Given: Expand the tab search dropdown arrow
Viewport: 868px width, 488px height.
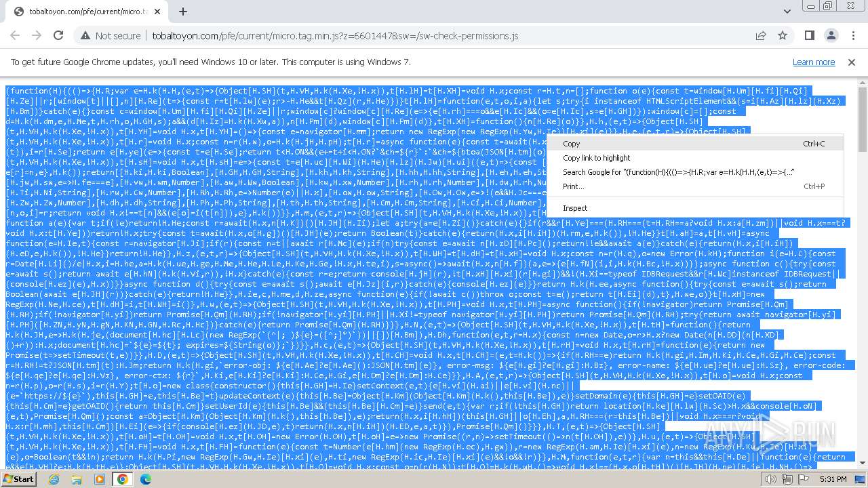Looking at the screenshot, I should [787, 12].
